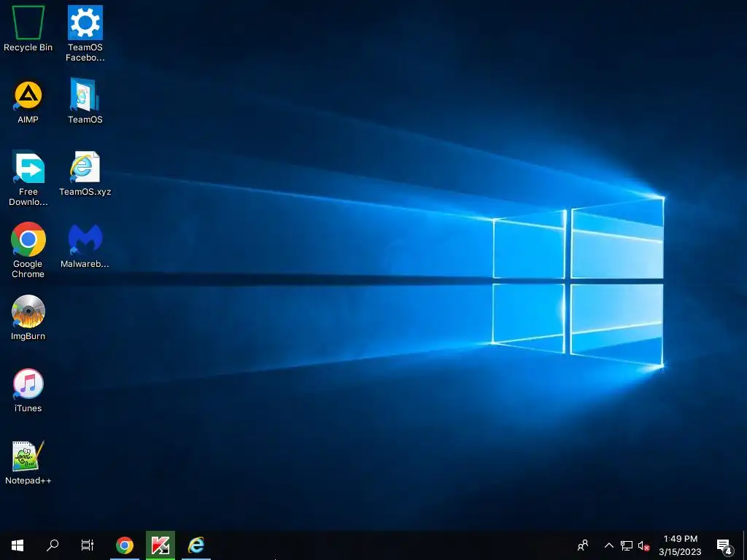Select the AIMP desktop shortcut
Image resolution: width=747 pixels, height=560 pixels.
(28, 102)
